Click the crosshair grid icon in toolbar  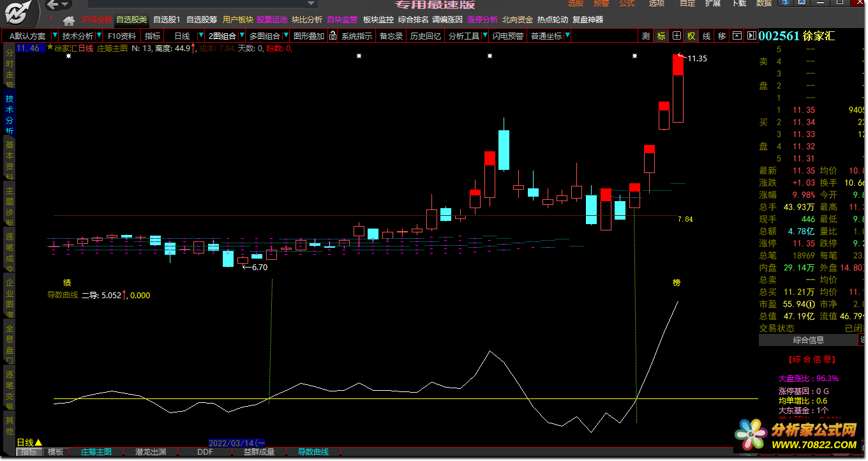677,36
